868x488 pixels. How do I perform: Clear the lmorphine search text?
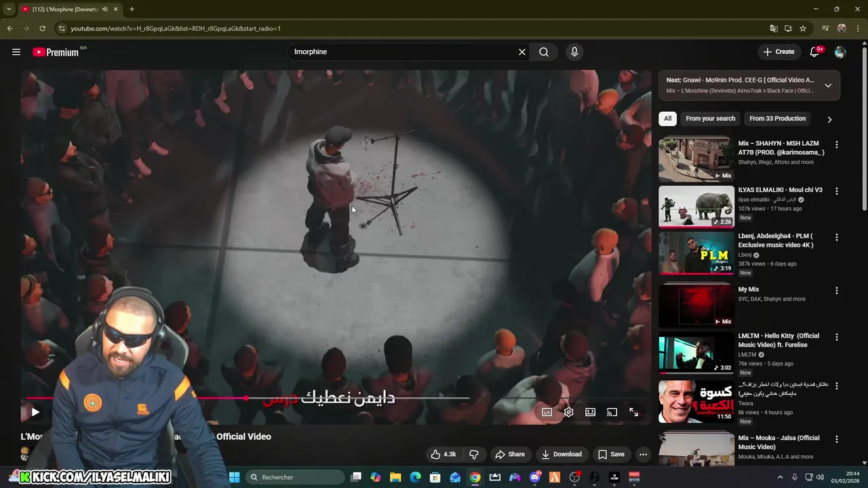coord(522,52)
